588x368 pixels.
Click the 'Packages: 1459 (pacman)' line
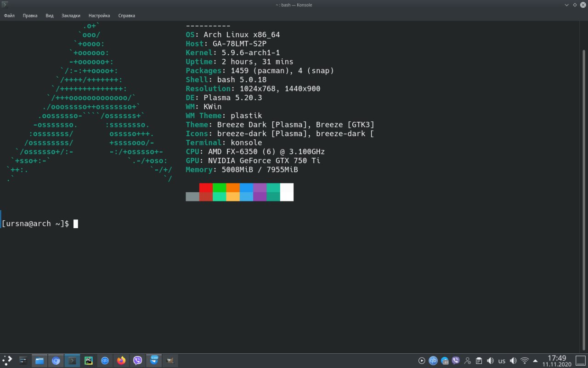[x=260, y=71]
